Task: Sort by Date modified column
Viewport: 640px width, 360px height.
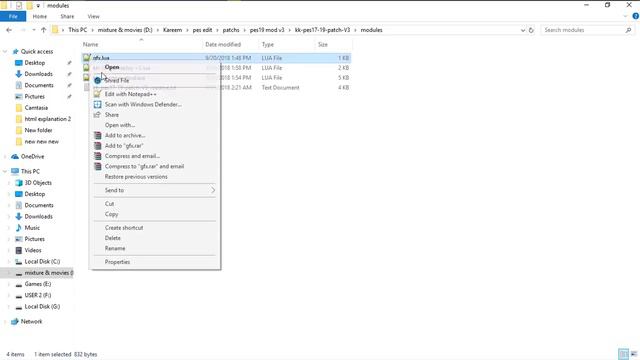Action: coord(223,44)
